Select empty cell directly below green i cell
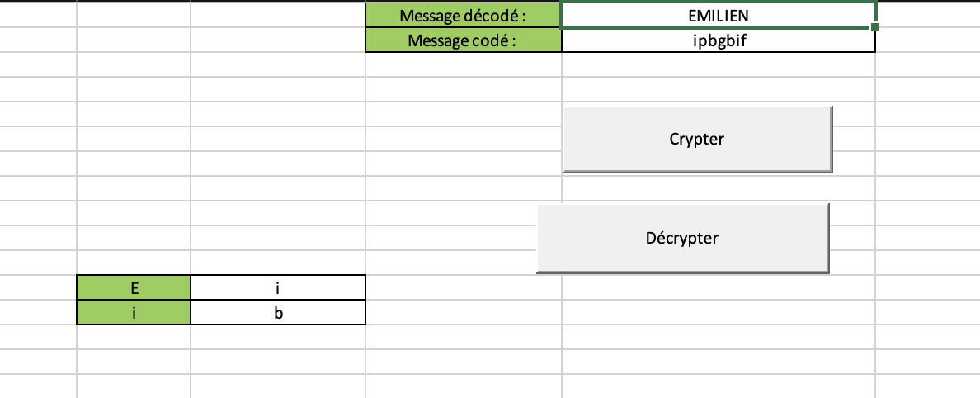Screen dimensions: 980x398 click(x=134, y=337)
